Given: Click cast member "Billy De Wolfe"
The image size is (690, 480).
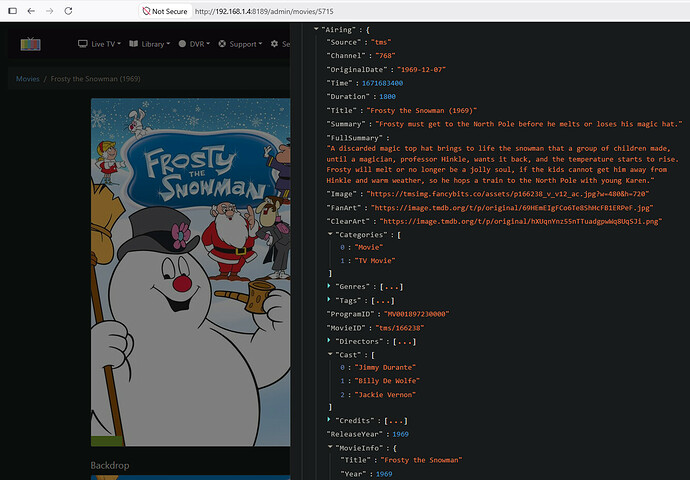Looking at the screenshot, I should (387, 381).
